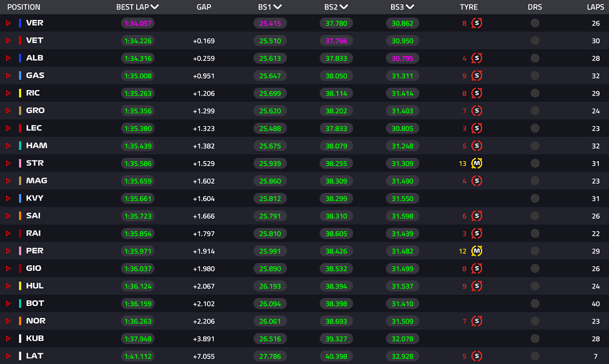Click the DRS indicator for VER
The height and width of the screenshot is (364, 609).
pyautogui.click(x=535, y=23)
